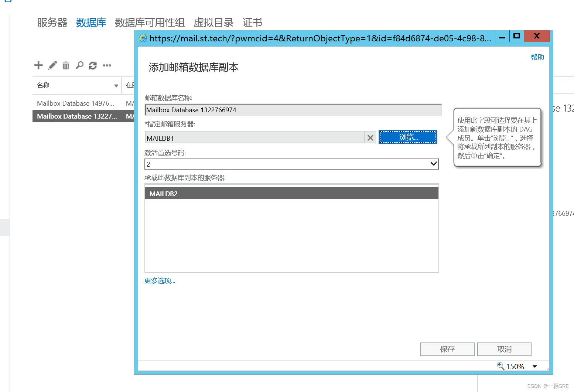Screen dimensions: 574x392
Task: Maximize the add database copy dialog
Action: coord(517,36)
